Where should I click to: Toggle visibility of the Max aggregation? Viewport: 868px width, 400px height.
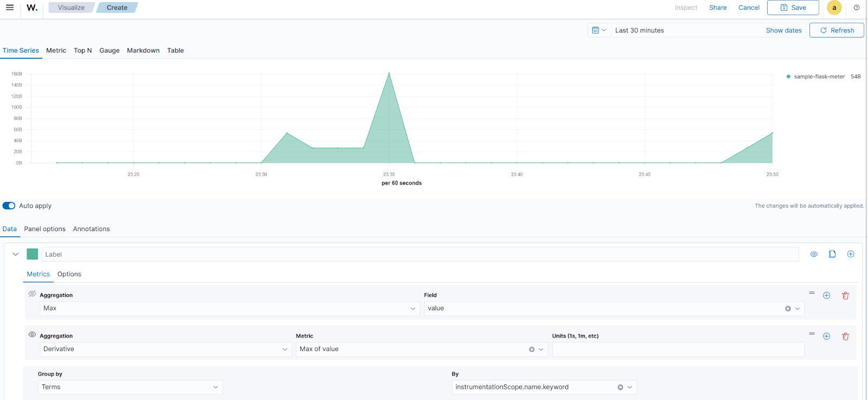click(32, 294)
